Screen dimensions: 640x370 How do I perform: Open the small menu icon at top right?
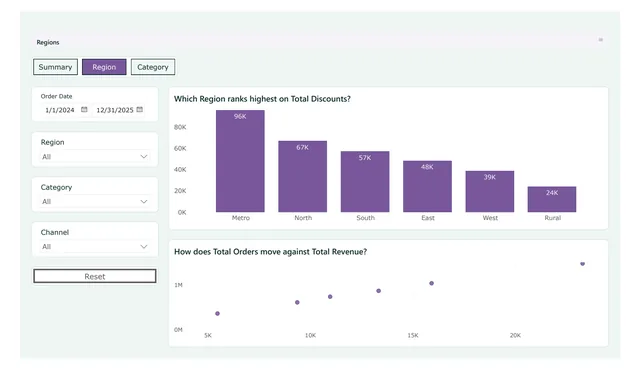(x=600, y=40)
